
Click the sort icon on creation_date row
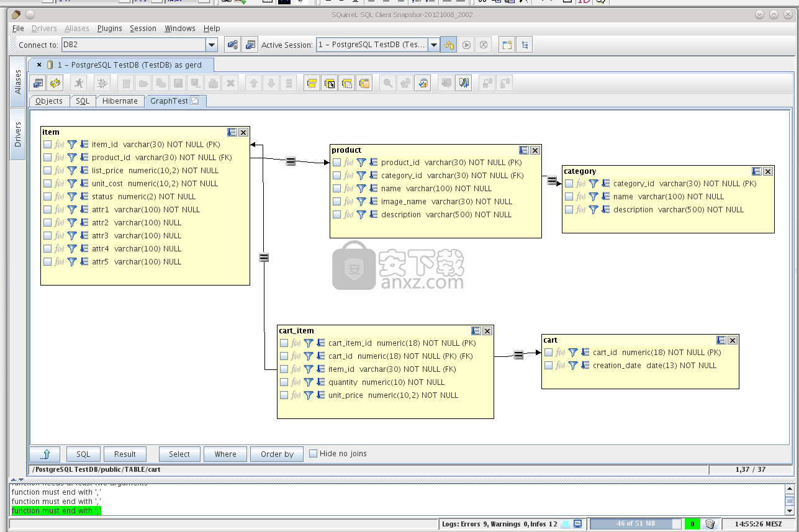[585, 365]
